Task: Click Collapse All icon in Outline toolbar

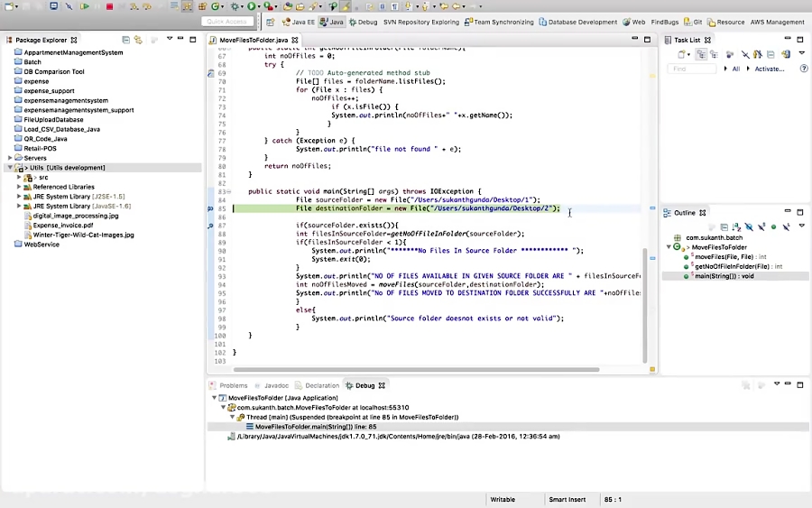Action: [724, 226]
